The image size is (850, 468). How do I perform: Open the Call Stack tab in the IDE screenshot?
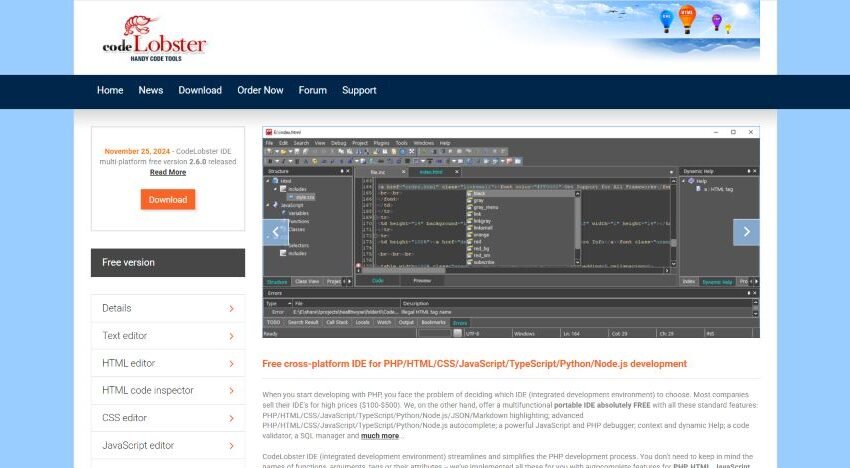click(x=337, y=322)
